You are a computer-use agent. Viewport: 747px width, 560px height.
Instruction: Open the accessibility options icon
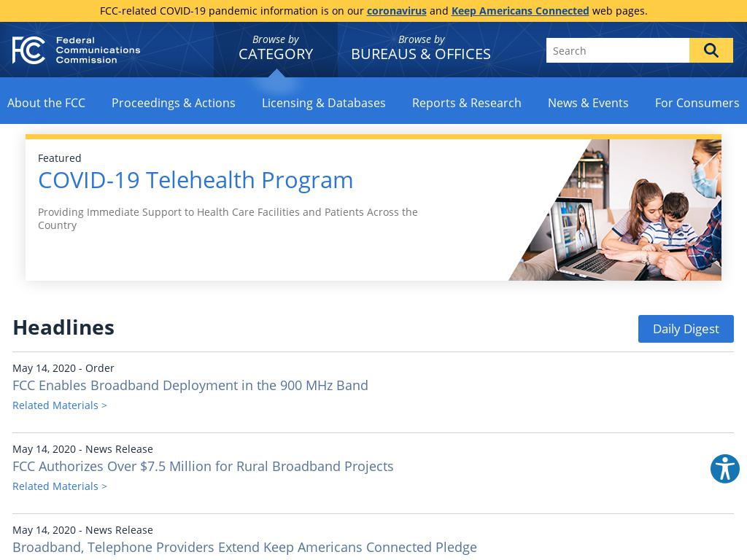pos(724,469)
